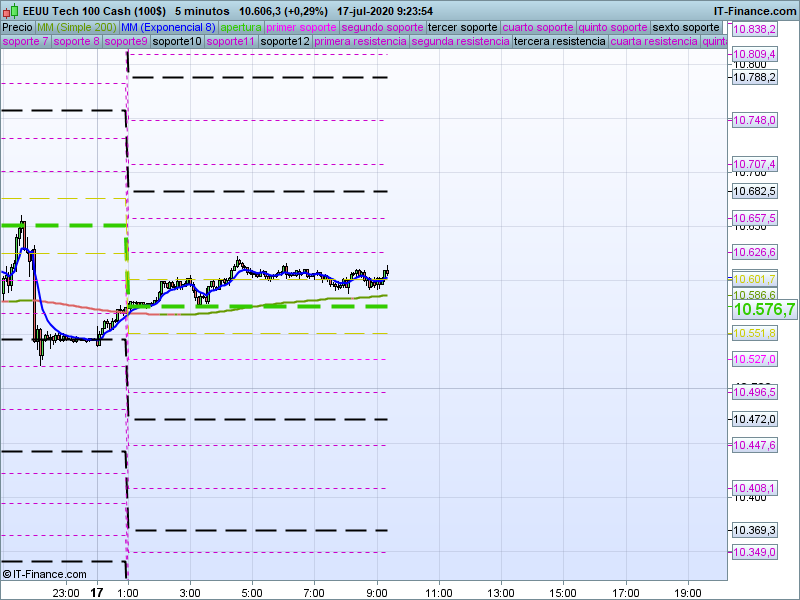
Task: Select the apertura indicator label
Action: [x=241, y=28]
